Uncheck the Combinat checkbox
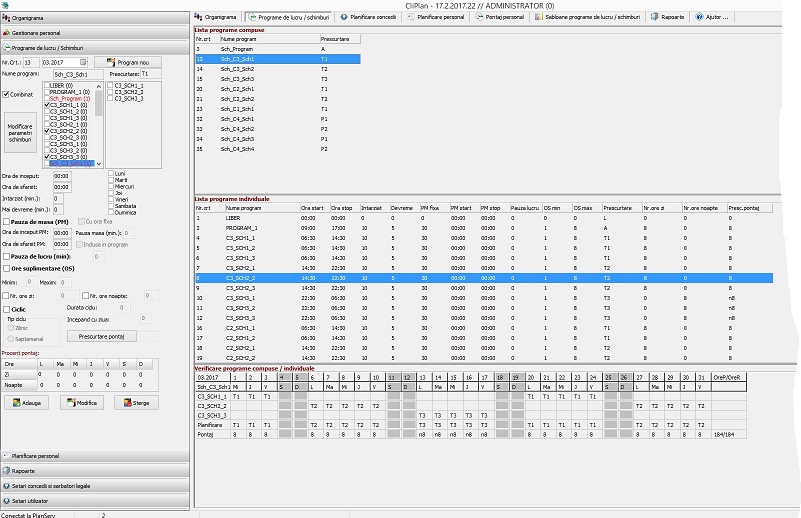The width and height of the screenshot is (801, 518). point(5,94)
